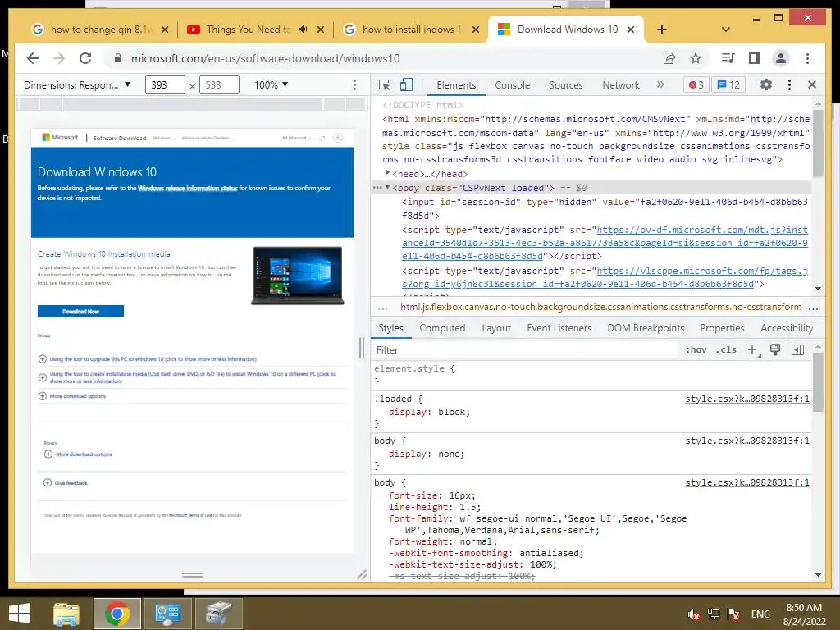Open DevTools customize three-dot menu

(x=789, y=84)
